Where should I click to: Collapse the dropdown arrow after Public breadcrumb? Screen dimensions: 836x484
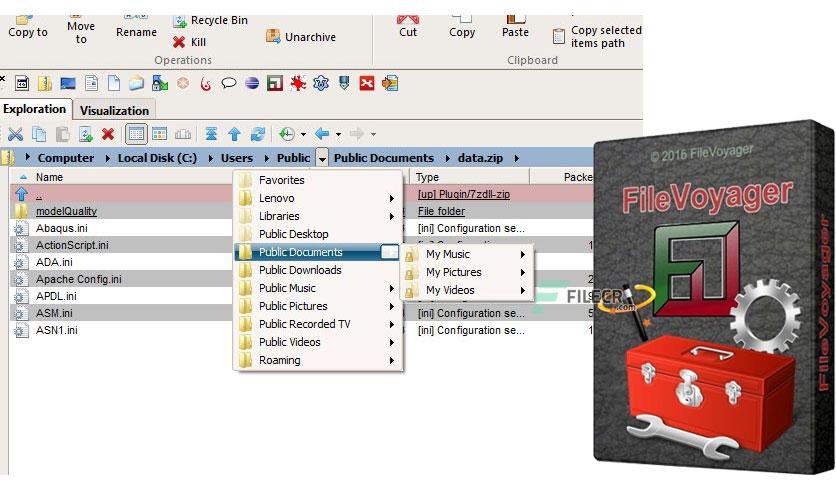tap(322, 158)
